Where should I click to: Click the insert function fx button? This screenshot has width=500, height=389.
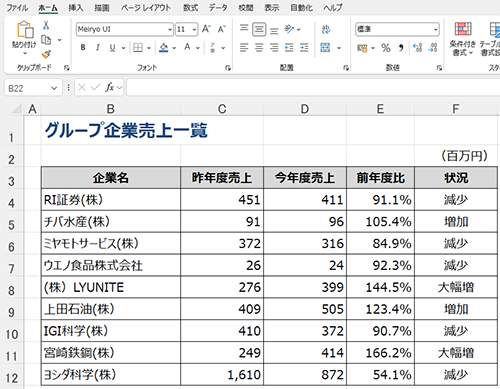click(x=110, y=88)
